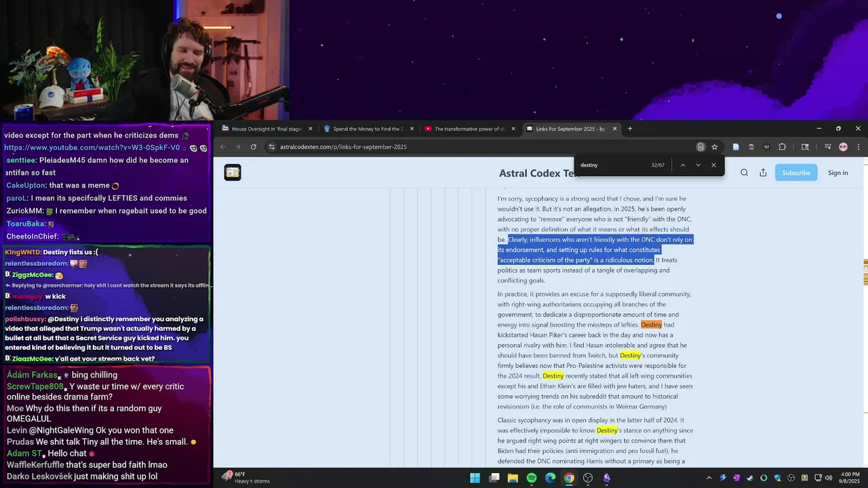Image resolution: width=868 pixels, height=488 pixels.
Task: Open Task View on taskbar
Action: point(494,478)
